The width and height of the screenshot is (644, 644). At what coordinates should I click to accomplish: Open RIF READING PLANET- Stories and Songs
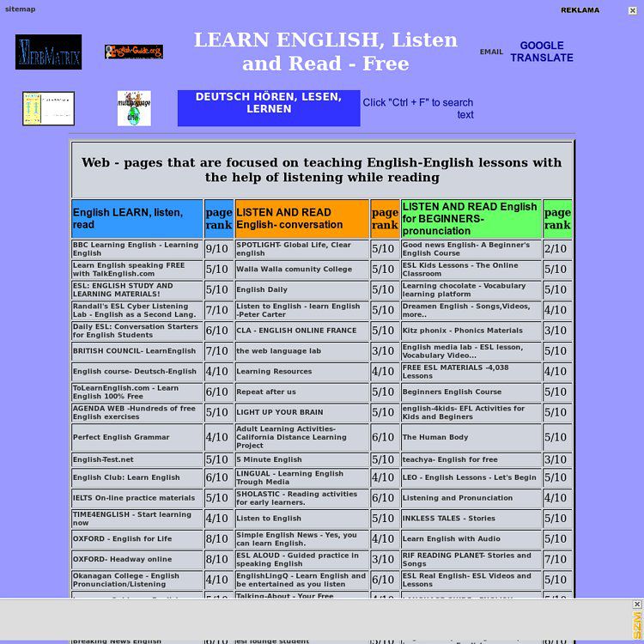click(x=467, y=559)
